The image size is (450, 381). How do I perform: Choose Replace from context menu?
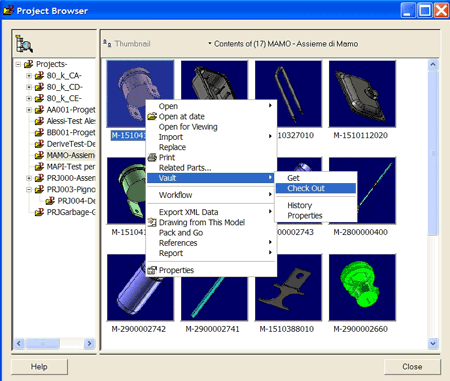tap(211, 147)
